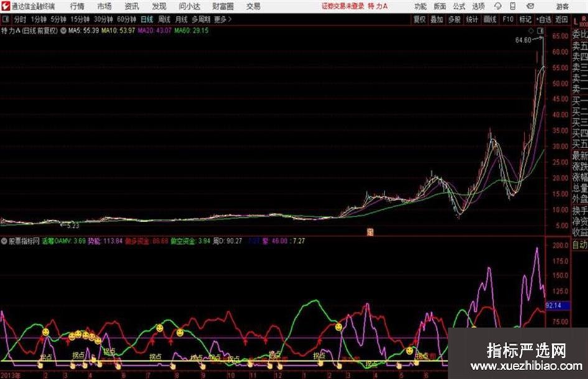Click the 统计 statistics button

472,19
